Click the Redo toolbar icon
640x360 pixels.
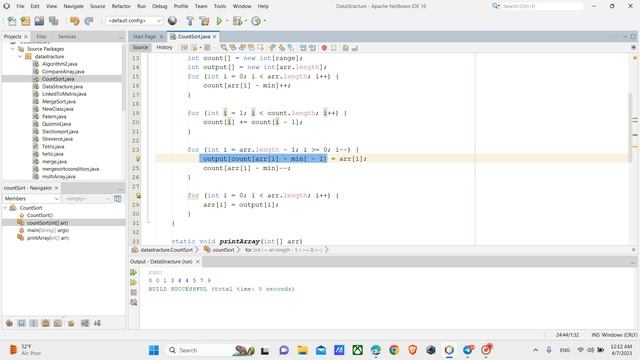click(x=89, y=21)
